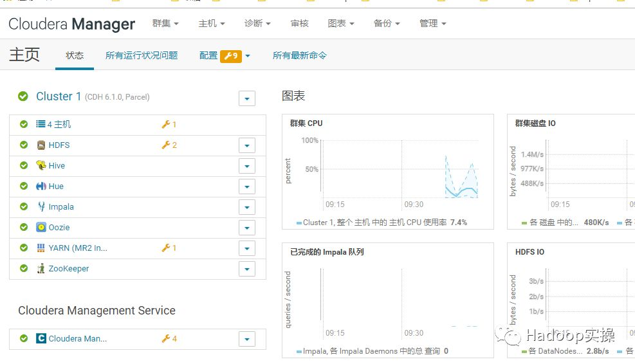The width and height of the screenshot is (635, 364).
Task: Click the green status check beside HDFS
Action: pos(24,145)
